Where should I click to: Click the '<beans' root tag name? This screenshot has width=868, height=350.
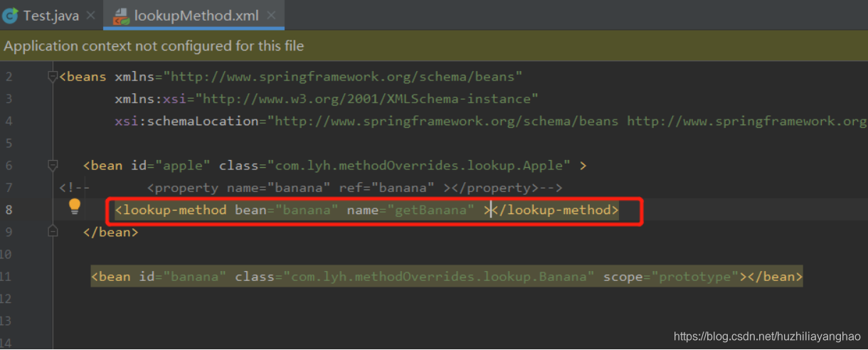click(x=83, y=76)
